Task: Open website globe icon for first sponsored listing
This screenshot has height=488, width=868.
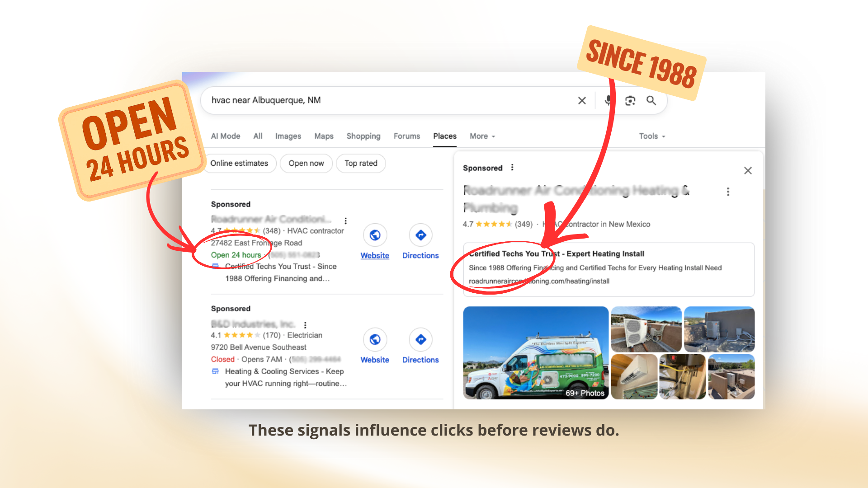Action: coord(375,235)
